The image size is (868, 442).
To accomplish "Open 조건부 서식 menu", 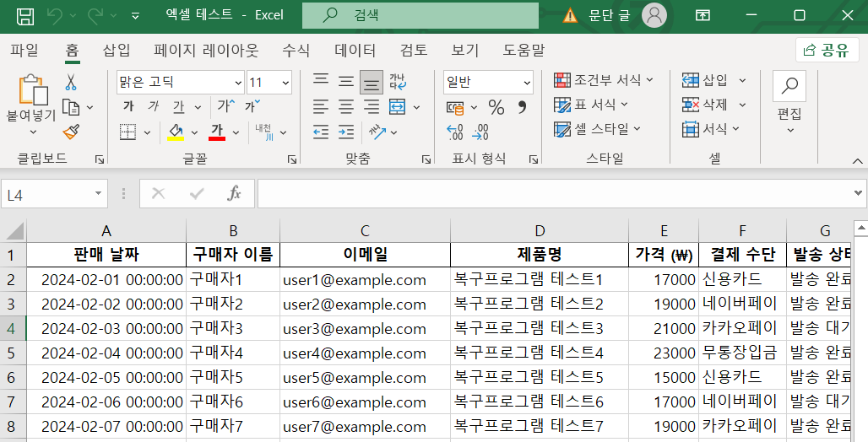I will (x=604, y=80).
